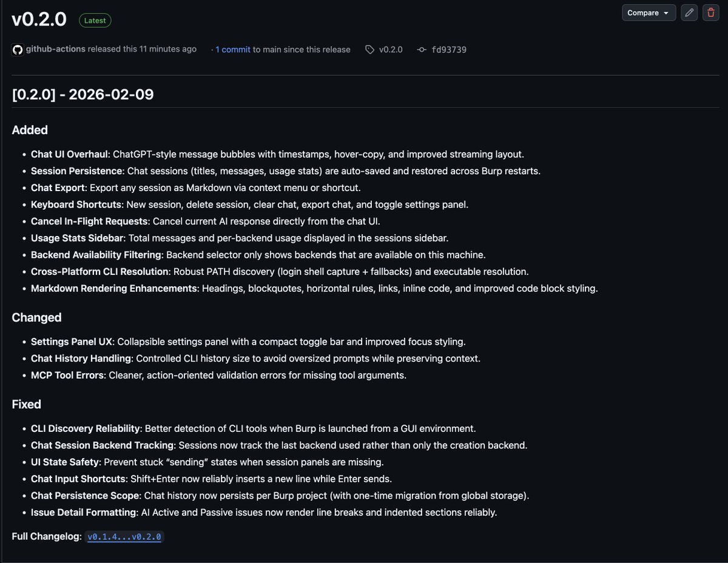This screenshot has width=728, height=563.
Task: Click 'Chat Export' bullet text
Action: pyautogui.click(x=59, y=188)
